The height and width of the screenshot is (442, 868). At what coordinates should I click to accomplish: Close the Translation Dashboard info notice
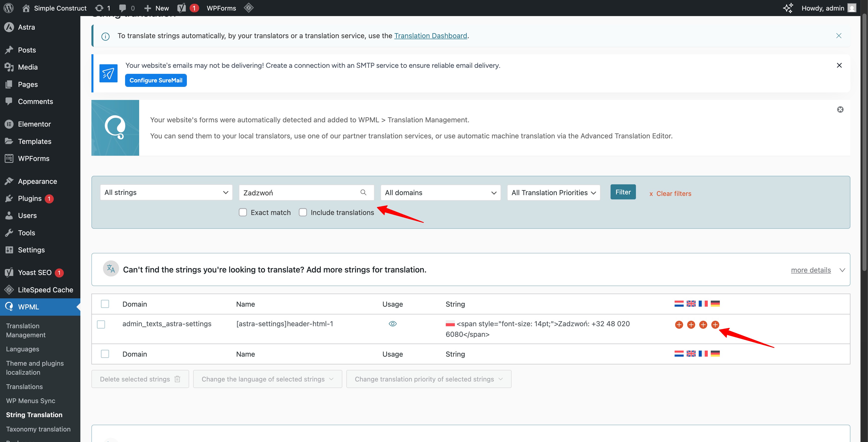tap(839, 36)
